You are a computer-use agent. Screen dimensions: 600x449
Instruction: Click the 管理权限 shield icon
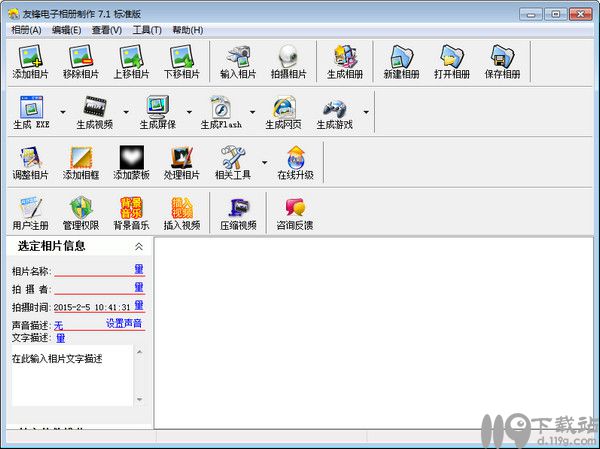tap(81, 207)
